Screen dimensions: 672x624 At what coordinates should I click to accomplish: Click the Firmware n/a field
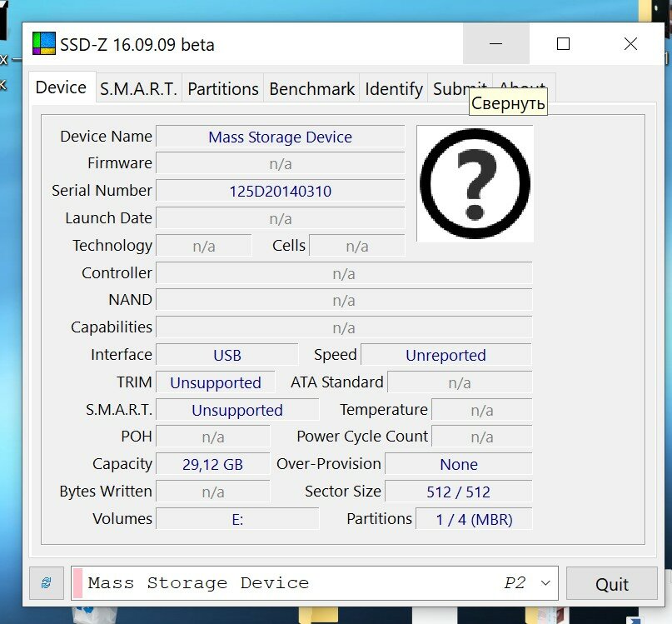(281, 163)
